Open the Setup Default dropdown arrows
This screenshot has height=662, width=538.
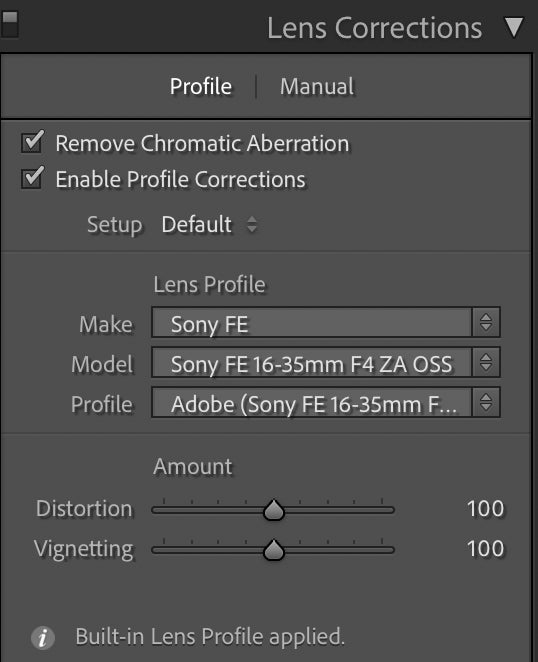pos(252,224)
